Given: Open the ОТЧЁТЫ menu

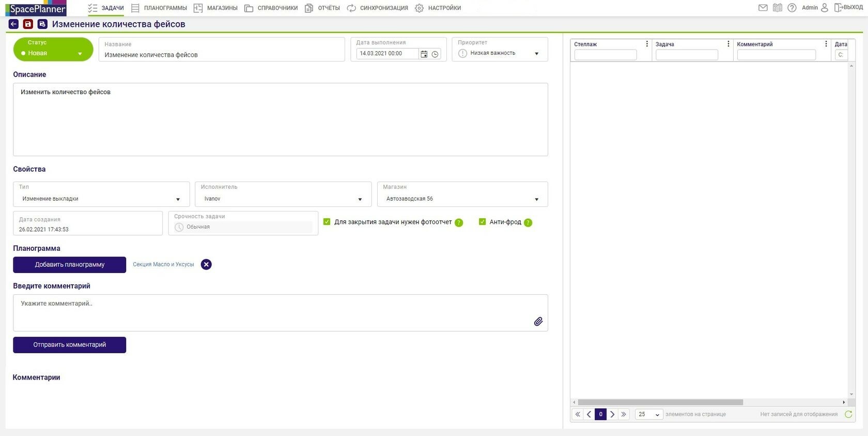Looking at the screenshot, I should (x=322, y=8).
